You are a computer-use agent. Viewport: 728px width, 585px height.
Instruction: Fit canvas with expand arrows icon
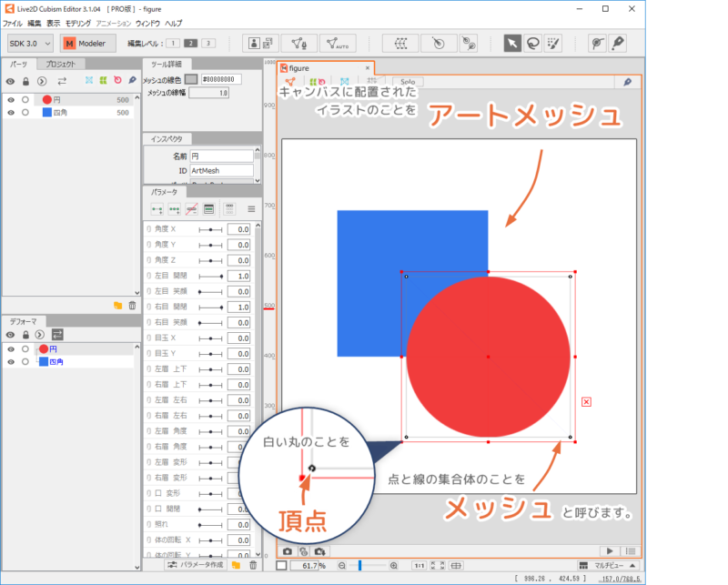pos(438,566)
